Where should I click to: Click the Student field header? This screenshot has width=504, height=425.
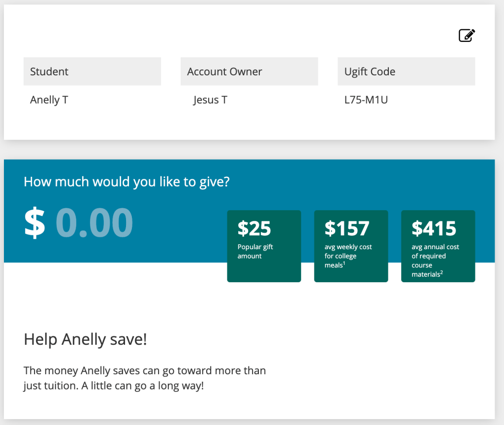pos(49,71)
